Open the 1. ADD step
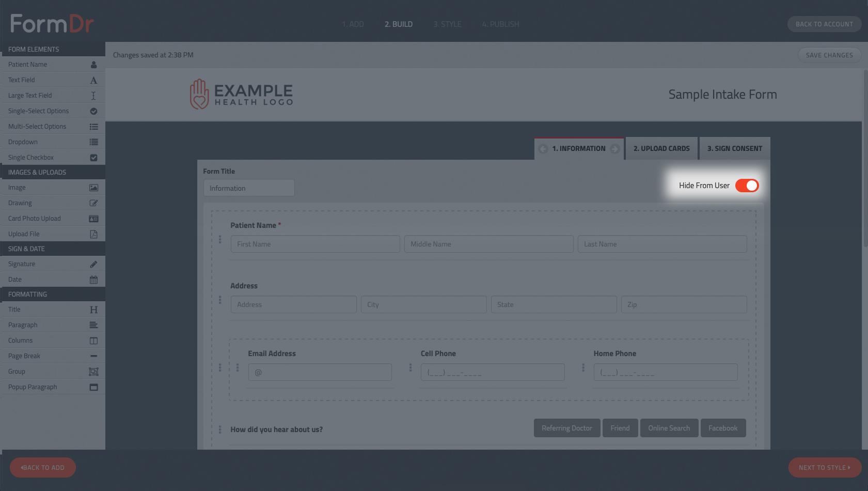868x491 pixels. click(x=353, y=24)
